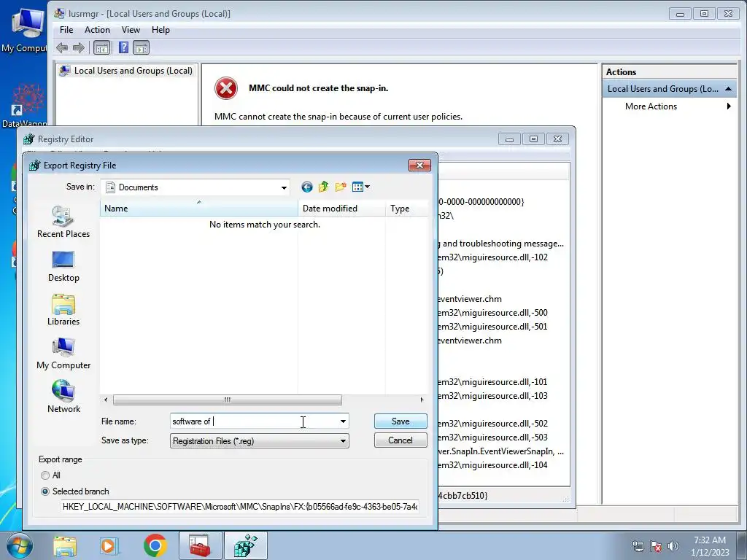Image resolution: width=747 pixels, height=560 pixels.
Task: Open the DataWagon desktop shortcut
Action: click(24, 105)
